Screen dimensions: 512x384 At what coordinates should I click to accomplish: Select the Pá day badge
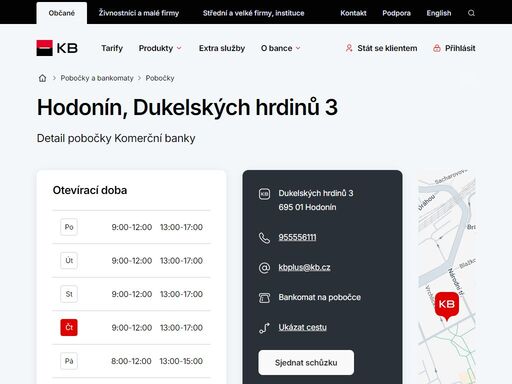point(69,361)
